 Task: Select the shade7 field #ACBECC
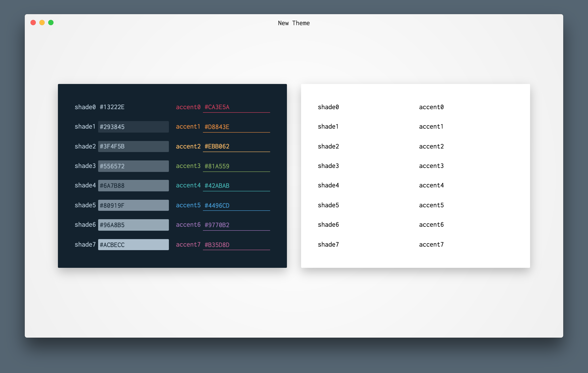point(133,245)
